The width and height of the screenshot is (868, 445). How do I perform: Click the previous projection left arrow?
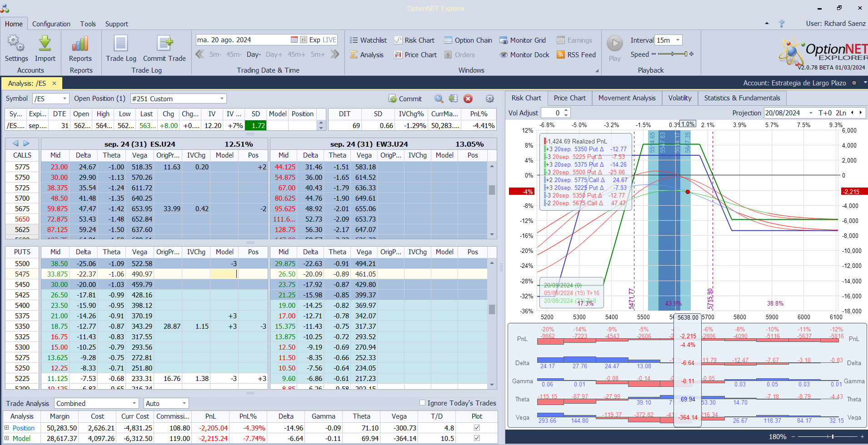[x=852, y=113]
